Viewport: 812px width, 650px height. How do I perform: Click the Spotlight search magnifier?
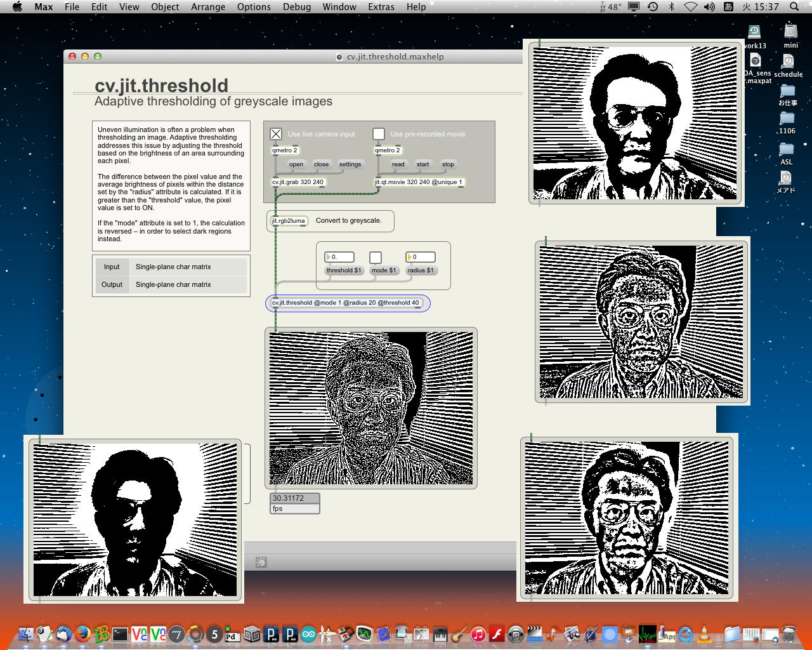[x=794, y=7]
